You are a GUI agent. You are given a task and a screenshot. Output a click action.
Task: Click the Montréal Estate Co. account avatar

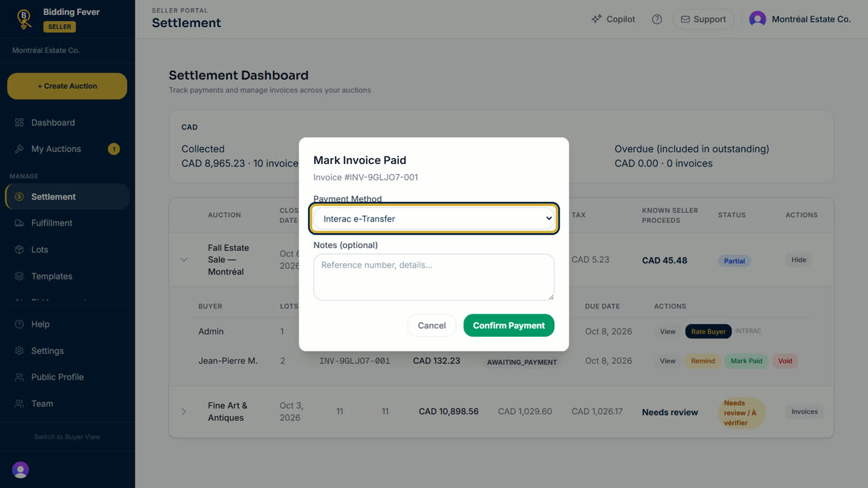(757, 19)
